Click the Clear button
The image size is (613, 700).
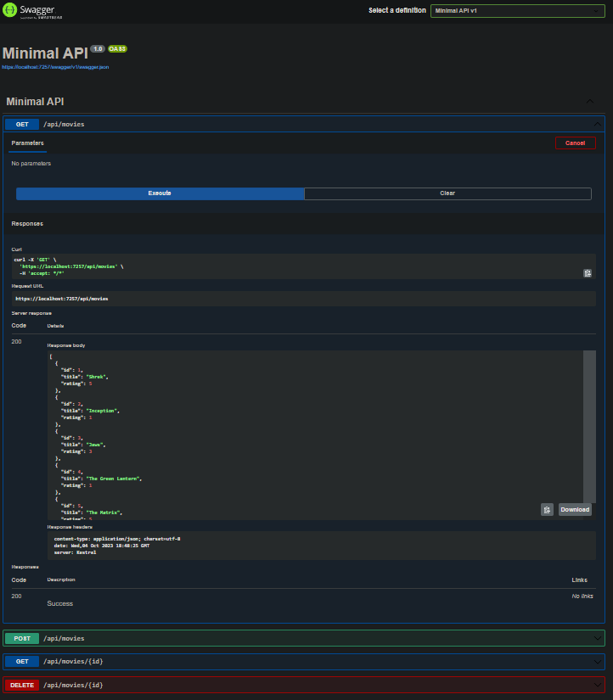447,193
